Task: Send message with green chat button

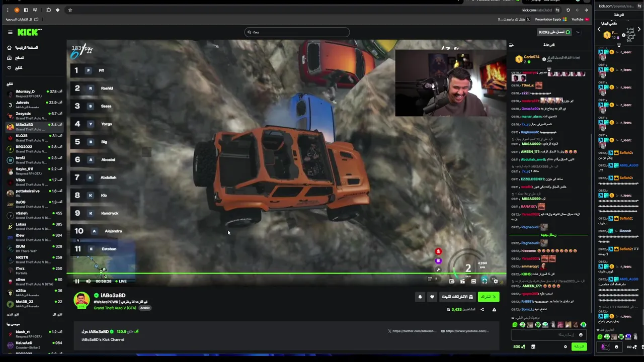Action: pyautogui.click(x=579, y=346)
